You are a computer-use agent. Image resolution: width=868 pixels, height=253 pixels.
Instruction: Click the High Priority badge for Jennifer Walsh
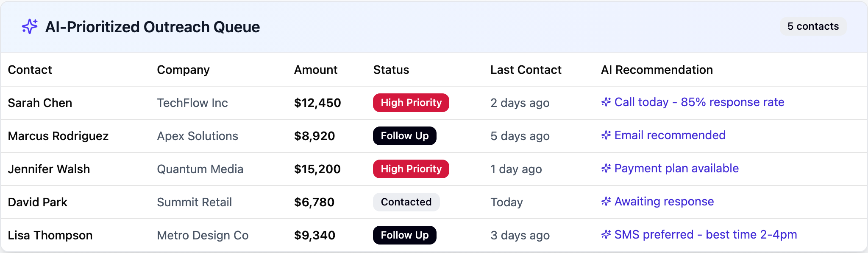(x=410, y=169)
